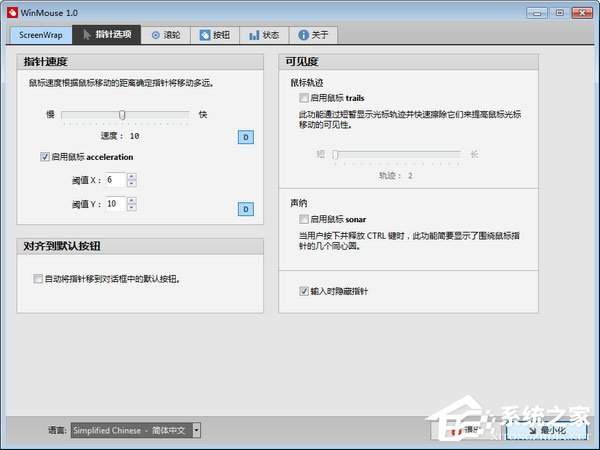Enable the mouse sonar checkbox
The image size is (600, 450).
point(304,218)
